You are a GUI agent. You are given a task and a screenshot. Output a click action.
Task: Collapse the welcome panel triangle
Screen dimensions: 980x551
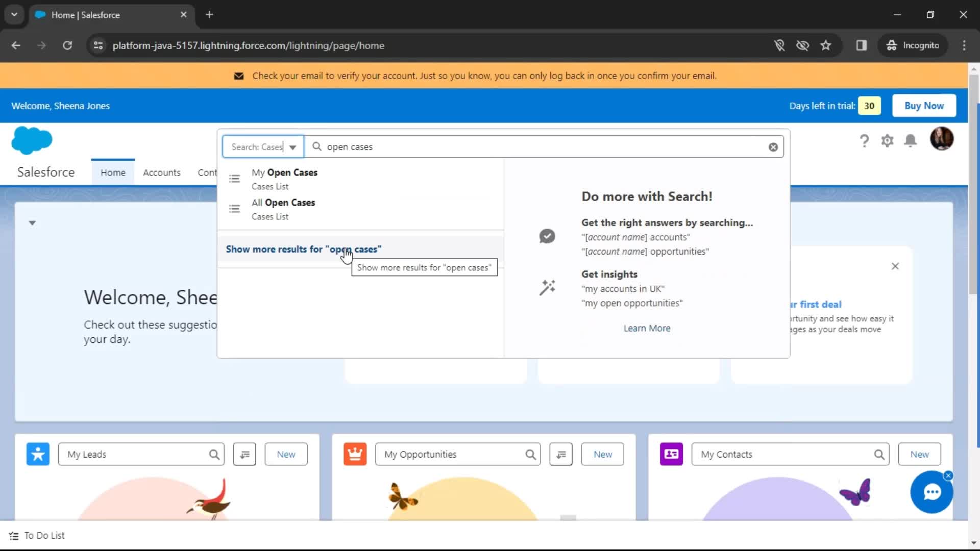coord(32,223)
